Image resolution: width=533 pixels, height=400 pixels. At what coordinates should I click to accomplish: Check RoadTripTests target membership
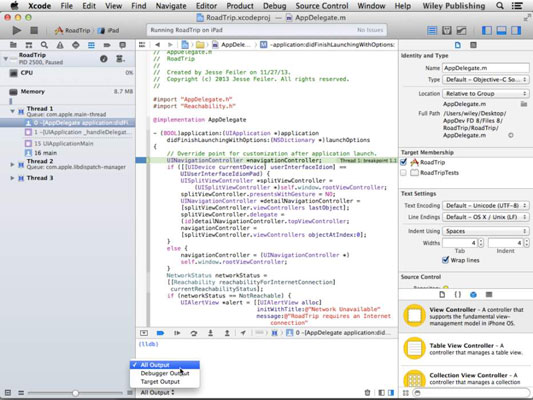coord(403,173)
